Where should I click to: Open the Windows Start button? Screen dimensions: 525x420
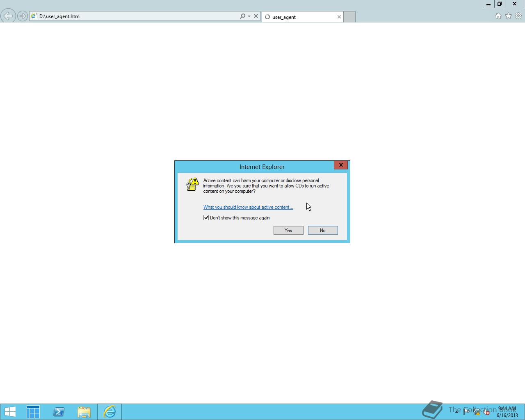10,412
